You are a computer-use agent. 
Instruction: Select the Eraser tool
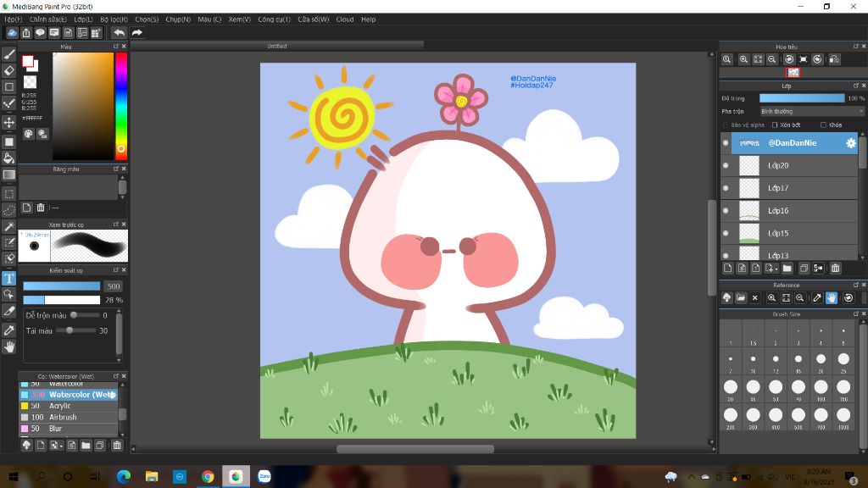point(9,71)
